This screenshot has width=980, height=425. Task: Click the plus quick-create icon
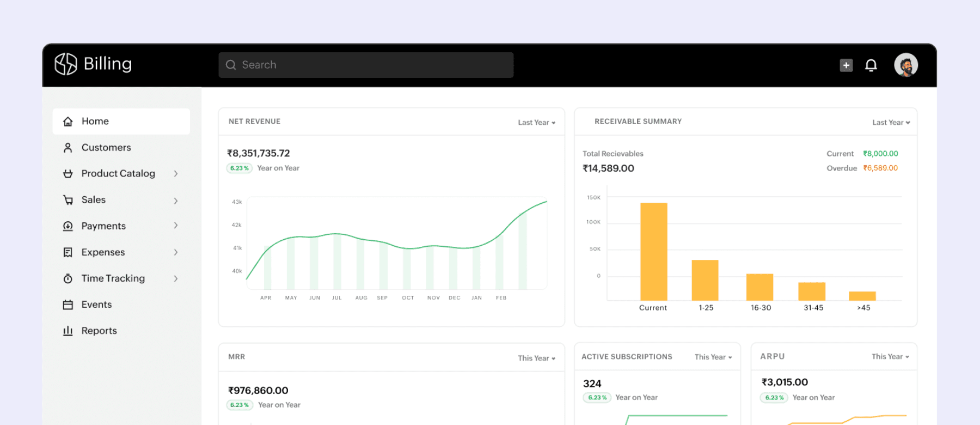click(846, 65)
